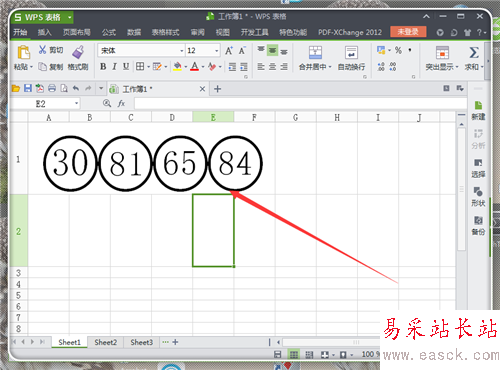Open the Review tab

[197, 32]
